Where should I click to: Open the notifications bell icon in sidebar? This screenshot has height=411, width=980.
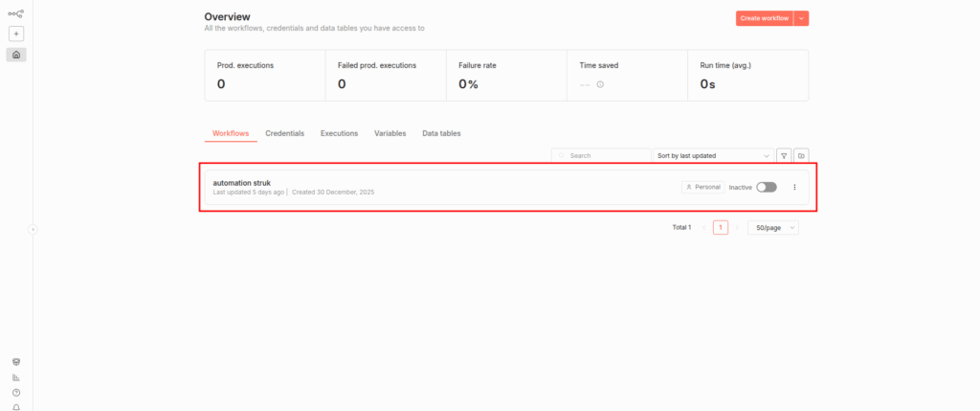pyautogui.click(x=16, y=407)
